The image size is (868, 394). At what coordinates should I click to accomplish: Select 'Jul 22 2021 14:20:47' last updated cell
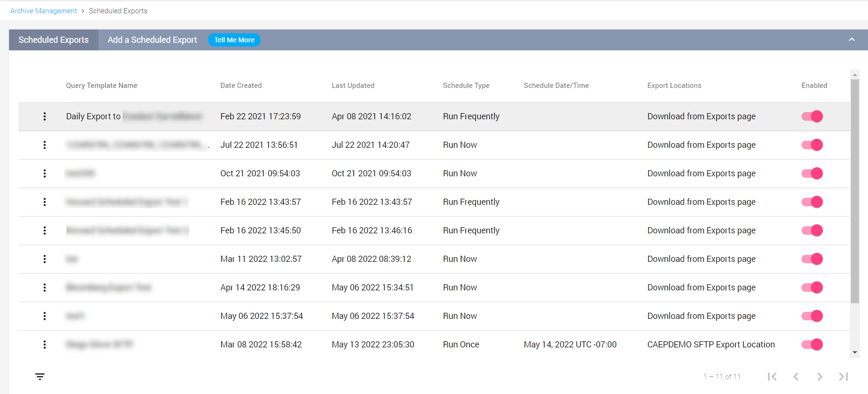click(x=371, y=145)
